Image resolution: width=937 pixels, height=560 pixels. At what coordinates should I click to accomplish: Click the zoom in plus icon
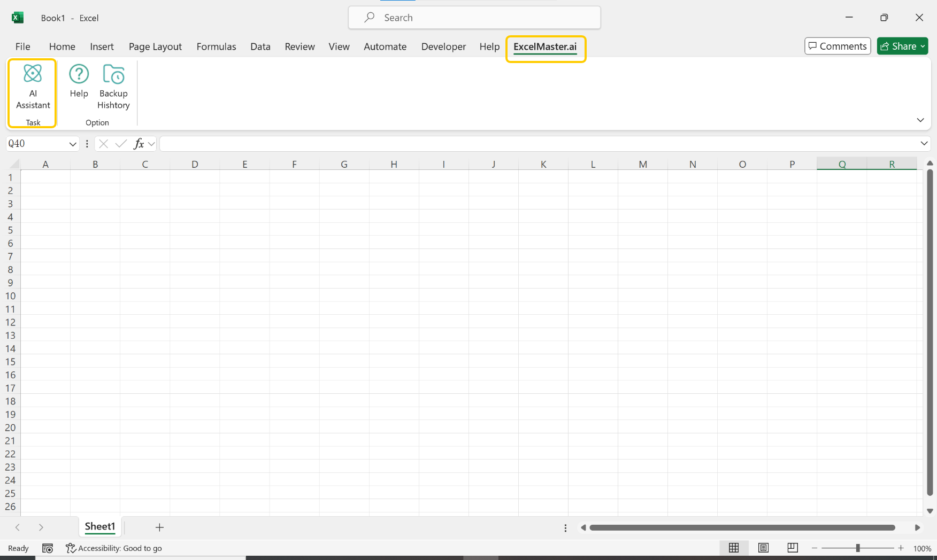[901, 548]
